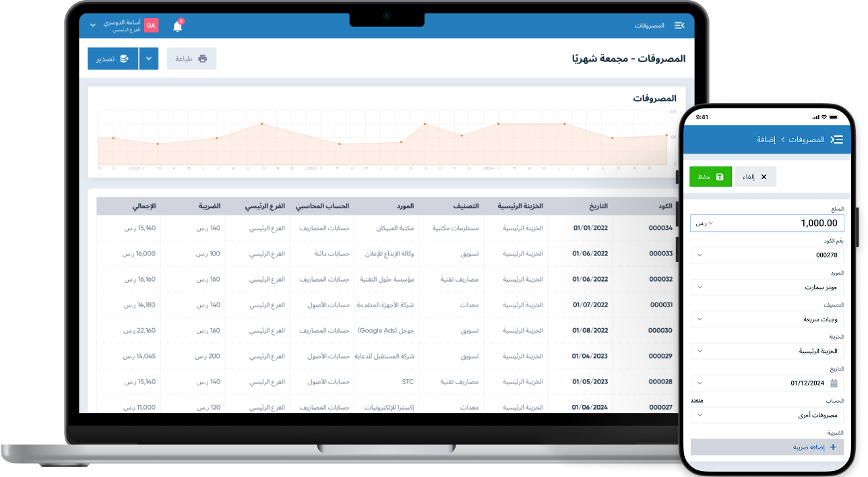Open the mobile app hamburger menu icon
Viewport: 868px width, 477px height.
pyautogui.click(x=836, y=139)
